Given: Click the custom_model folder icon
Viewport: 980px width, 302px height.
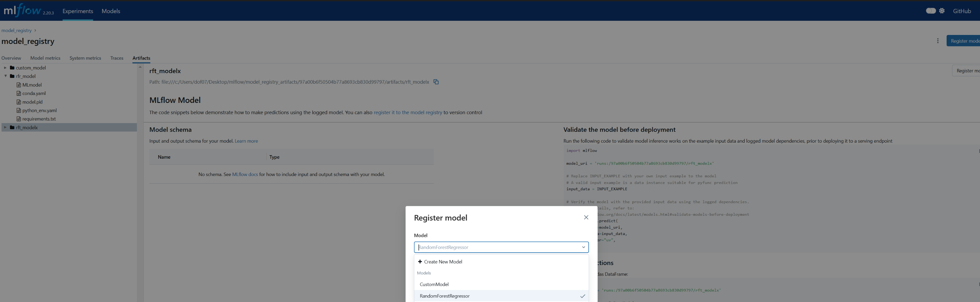Looking at the screenshot, I should [x=12, y=68].
